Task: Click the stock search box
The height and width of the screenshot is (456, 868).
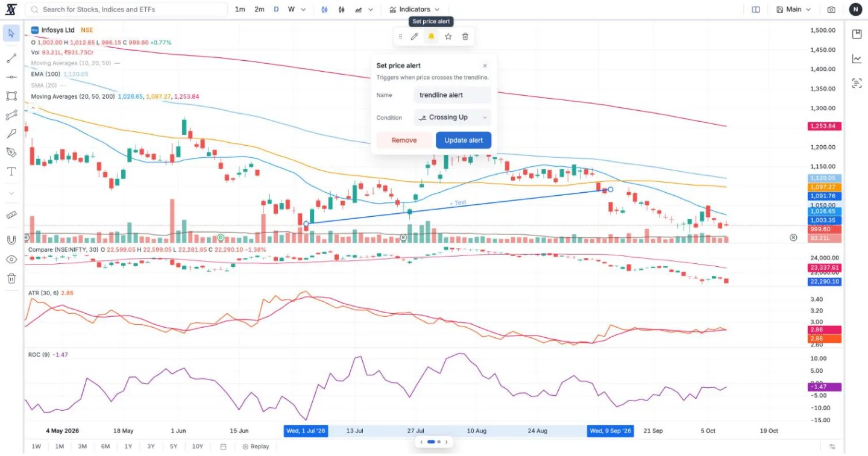Action: pos(127,10)
